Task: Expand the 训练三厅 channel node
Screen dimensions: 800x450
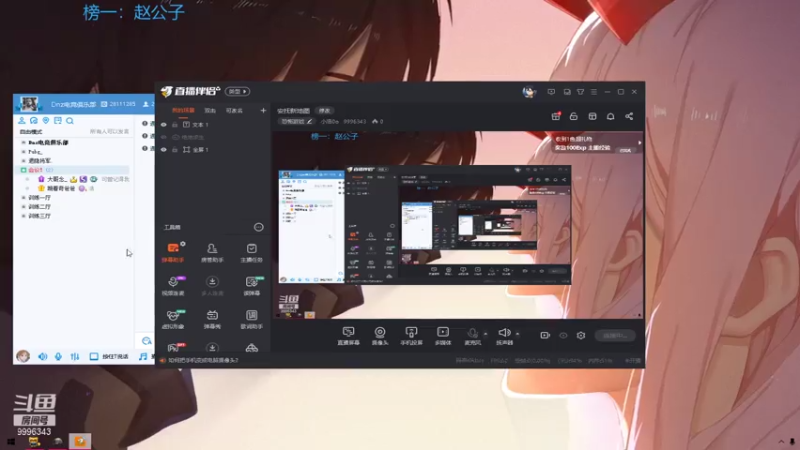Action: point(23,216)
